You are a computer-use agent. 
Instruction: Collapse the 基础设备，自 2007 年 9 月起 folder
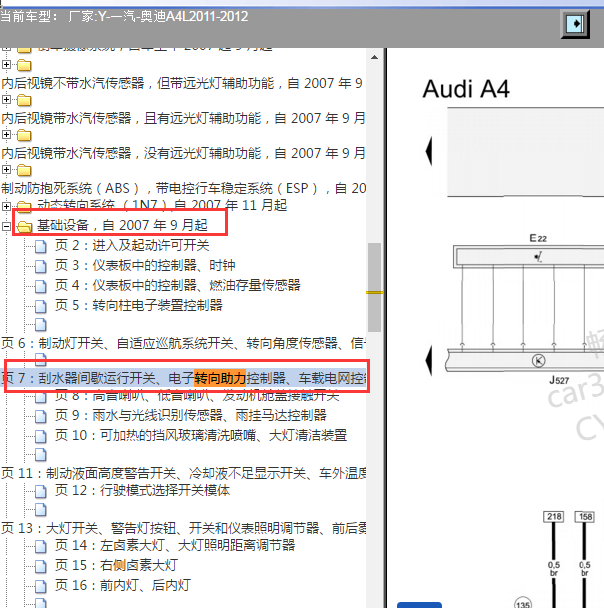tap(6, 226)
